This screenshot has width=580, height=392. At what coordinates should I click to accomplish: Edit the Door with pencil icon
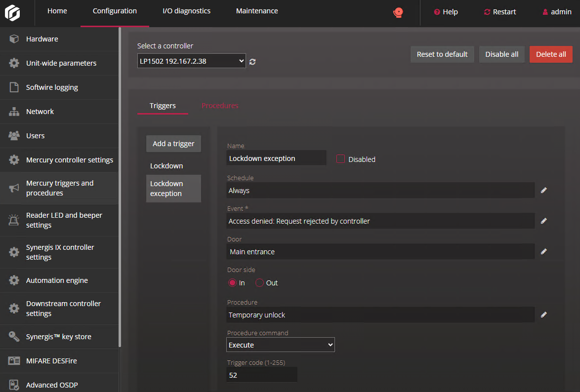543,252
